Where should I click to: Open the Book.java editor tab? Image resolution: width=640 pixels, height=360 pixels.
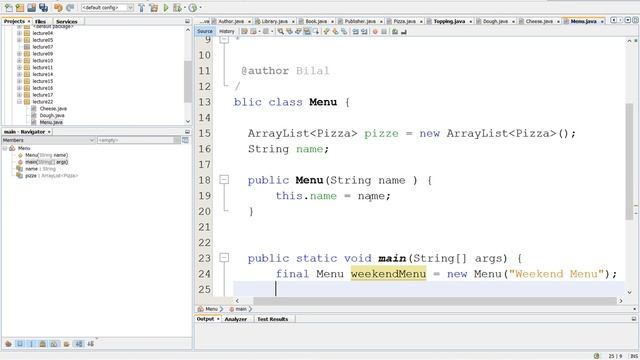[316, 21]
